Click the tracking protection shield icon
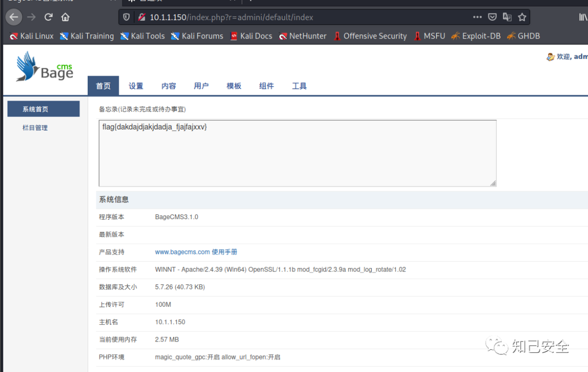 (126, 17)
